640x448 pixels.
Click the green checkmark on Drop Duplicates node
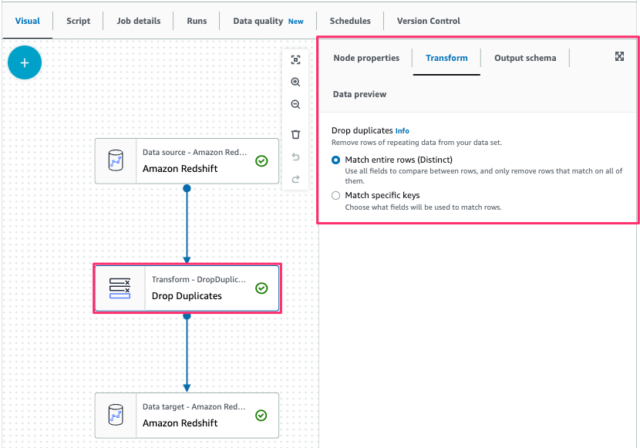262,288
